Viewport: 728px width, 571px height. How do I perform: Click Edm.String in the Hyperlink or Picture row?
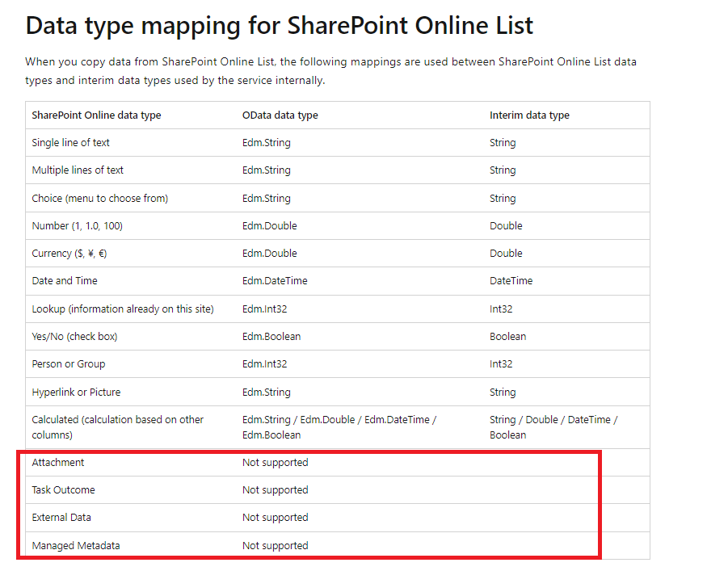267,392
